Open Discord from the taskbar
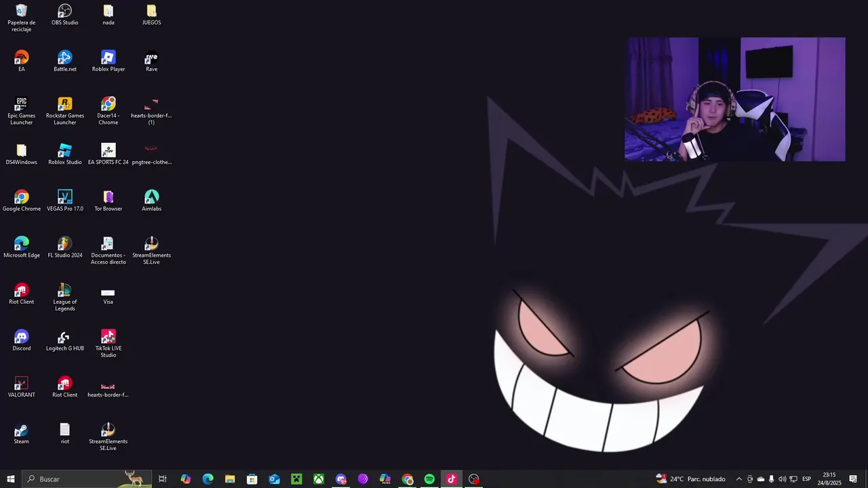Screen dimensions: 868x488 (x=340, y=479)
